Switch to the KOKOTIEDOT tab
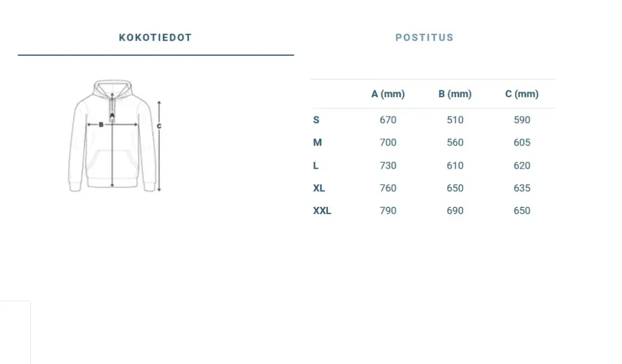622x364 pixels. pos(155,38)
